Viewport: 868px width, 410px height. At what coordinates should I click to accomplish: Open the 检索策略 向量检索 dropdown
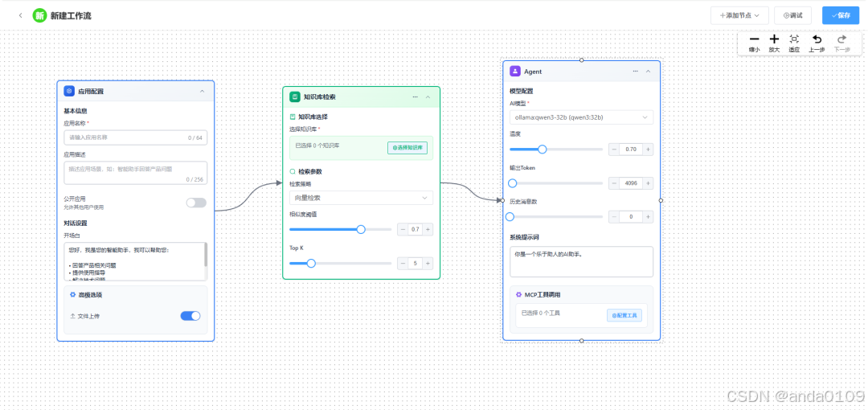pyautogui.click(x=361, y=198)
